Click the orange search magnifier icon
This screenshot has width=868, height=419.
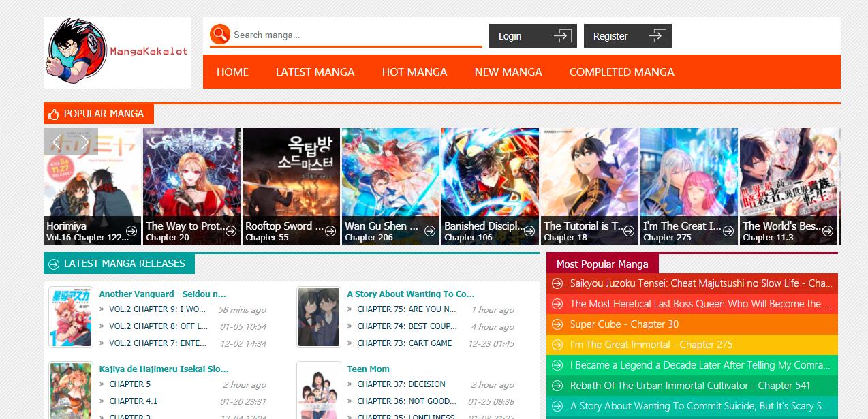tap(220, 34)
